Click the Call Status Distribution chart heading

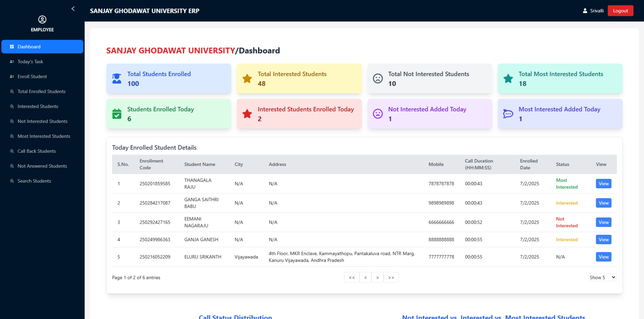click(x=235, y=317)
